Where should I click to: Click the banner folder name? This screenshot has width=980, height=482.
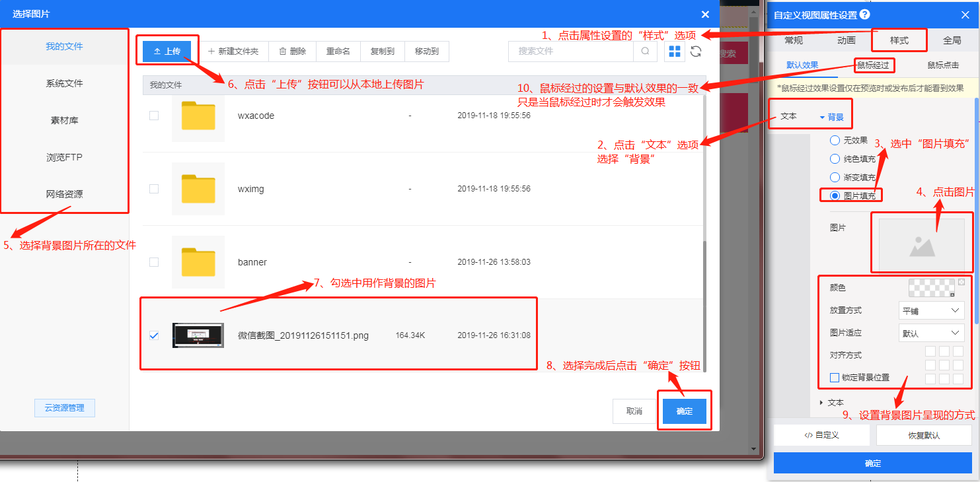click(252, 262)
